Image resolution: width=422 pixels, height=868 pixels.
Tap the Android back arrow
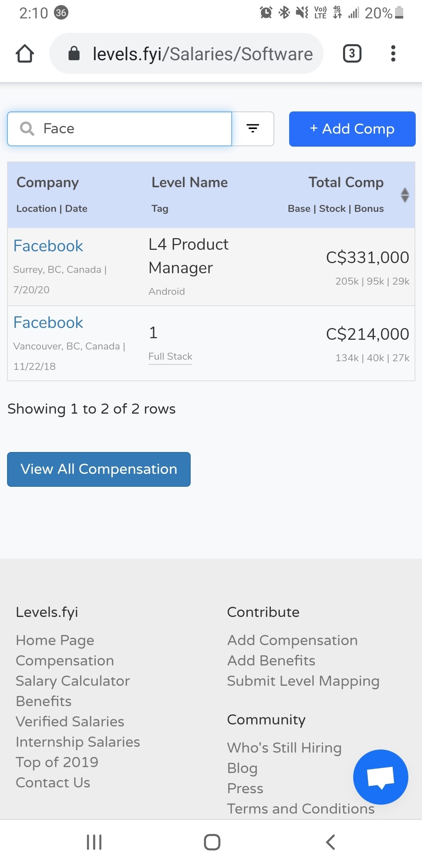331,842
